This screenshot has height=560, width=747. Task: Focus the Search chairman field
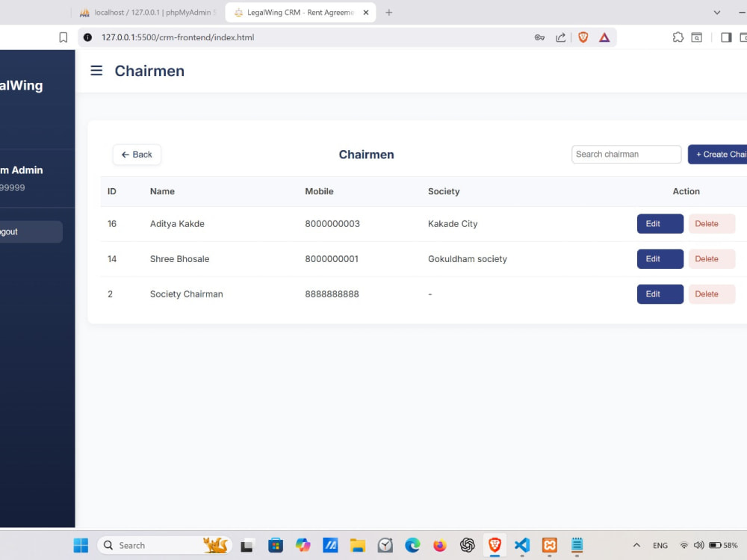point(626,155)
